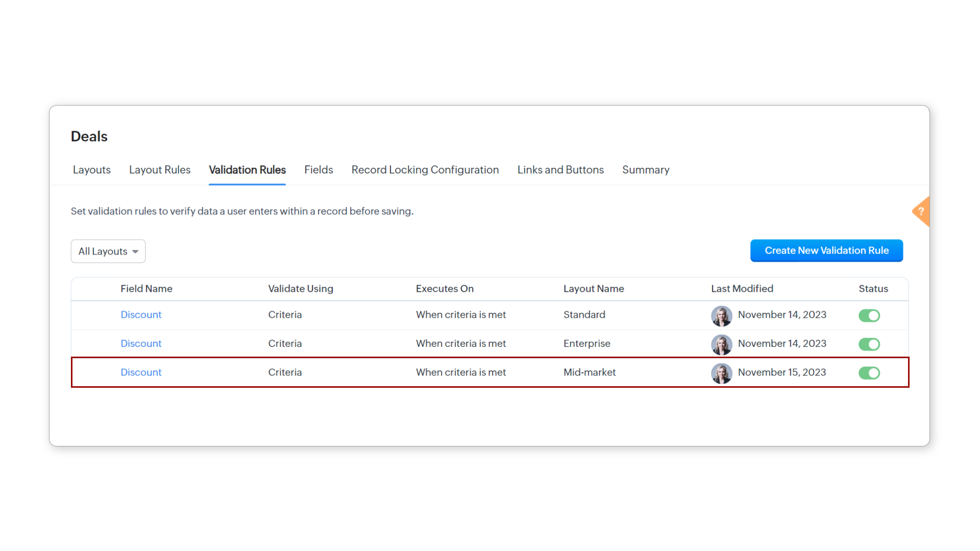Image resolution: width=980 pixels, height=551 pixels.
Task: Click the orange help question mark icon
Action: click(x=921, y=211)
